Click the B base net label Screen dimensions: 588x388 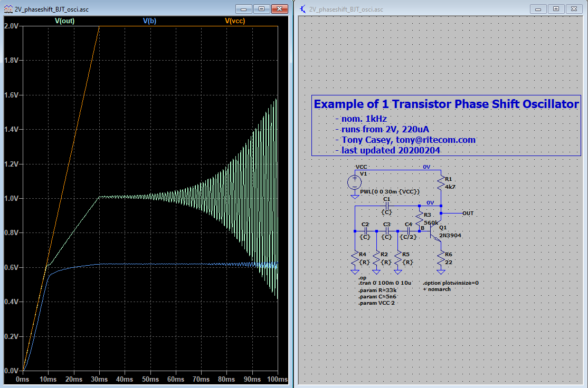[x=422, y=228]
